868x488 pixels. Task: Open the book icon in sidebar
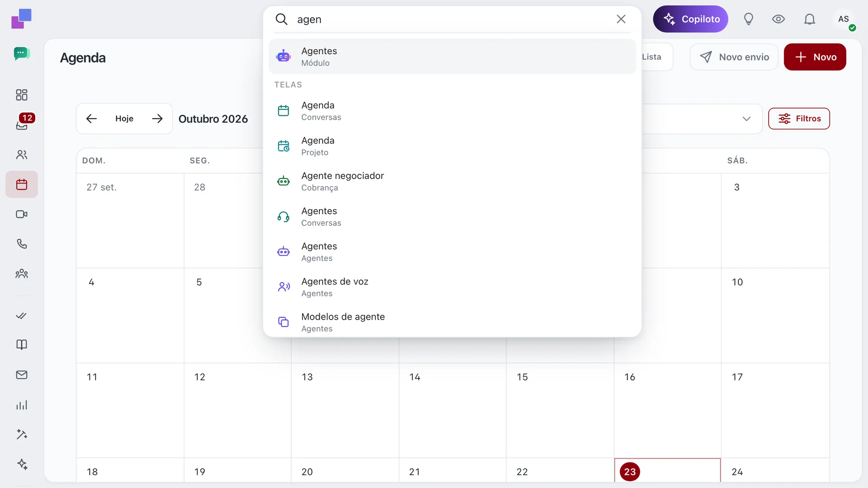tap(22, 344)
